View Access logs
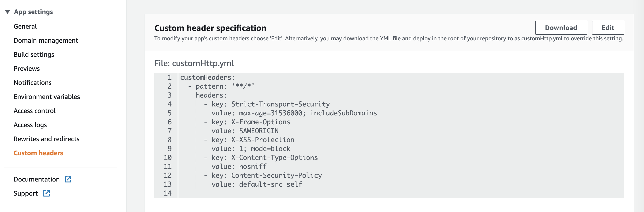Viewport: 644px width, 212px height. click(x=30, y=125)
